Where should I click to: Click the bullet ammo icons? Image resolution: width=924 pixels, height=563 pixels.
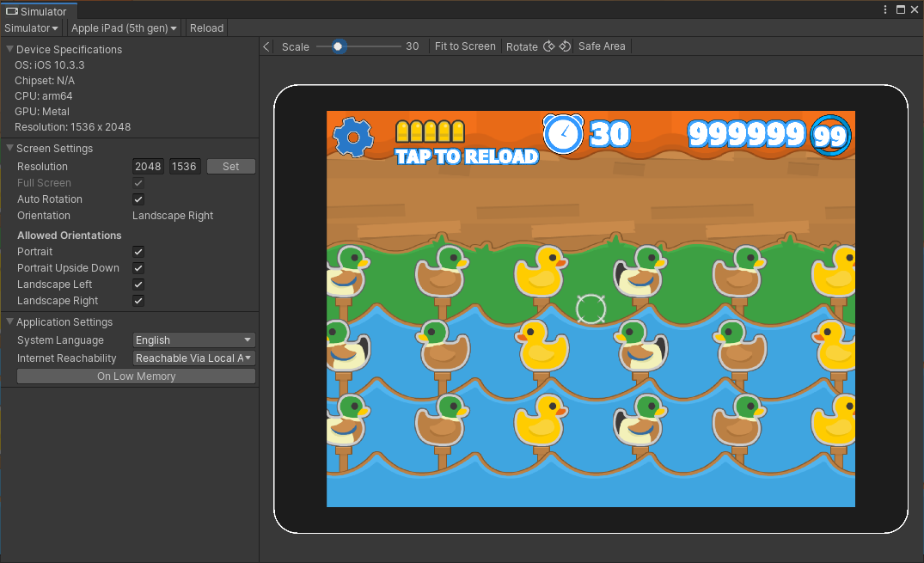(430, 132)
